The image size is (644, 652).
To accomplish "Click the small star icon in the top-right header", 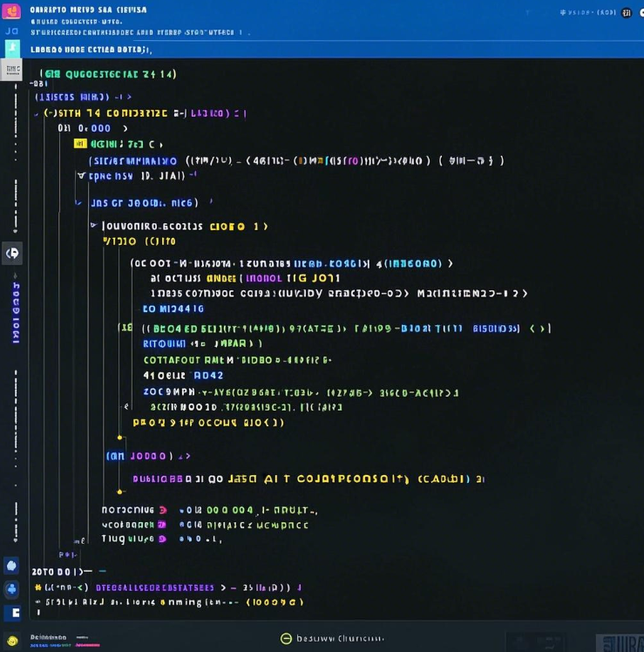I will (x=563, y=12).
